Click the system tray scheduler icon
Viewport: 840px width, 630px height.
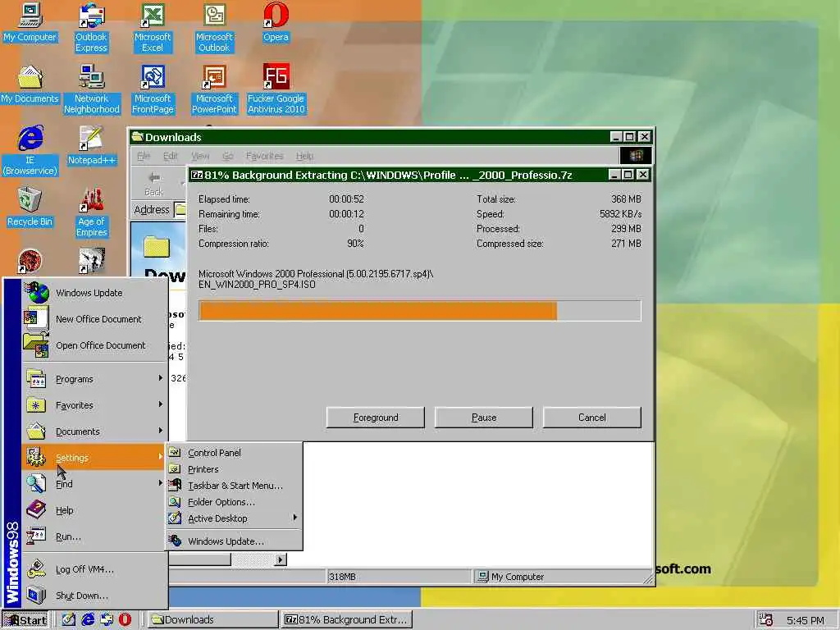pos(766,620)
